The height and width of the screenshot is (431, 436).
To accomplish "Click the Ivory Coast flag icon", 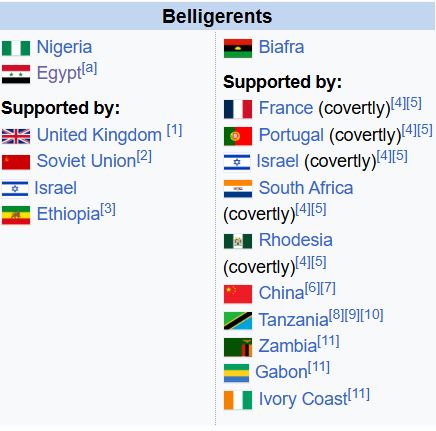I will pos(238,400).
